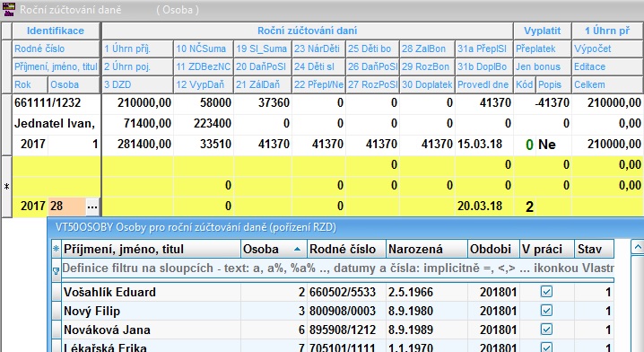
Task: Click the Vyplatit group header
Action: (542, 31)
